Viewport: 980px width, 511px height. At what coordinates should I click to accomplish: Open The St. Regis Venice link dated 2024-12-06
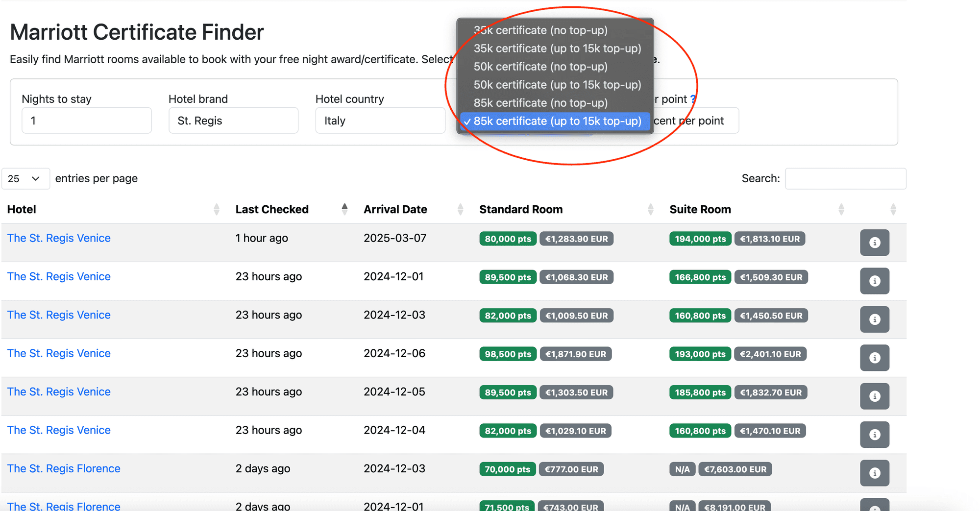[x=59, y=353]
